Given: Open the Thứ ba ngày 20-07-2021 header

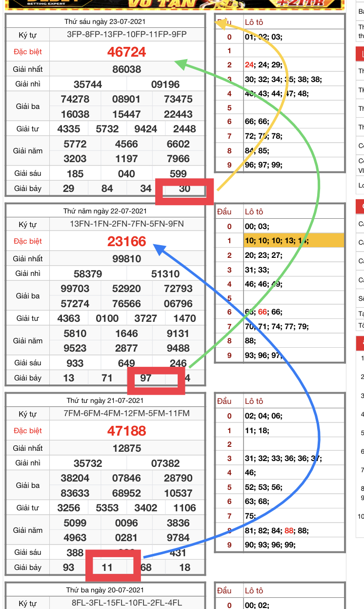Looking at the screenshot, I should [105, 590].
